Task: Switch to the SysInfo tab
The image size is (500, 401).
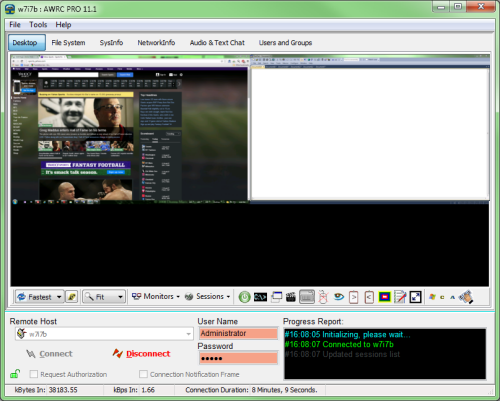Action: pos(111,43)
